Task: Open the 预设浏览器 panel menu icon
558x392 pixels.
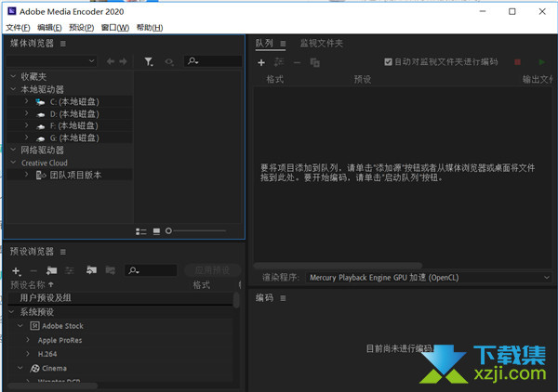Action: (63, 252)
